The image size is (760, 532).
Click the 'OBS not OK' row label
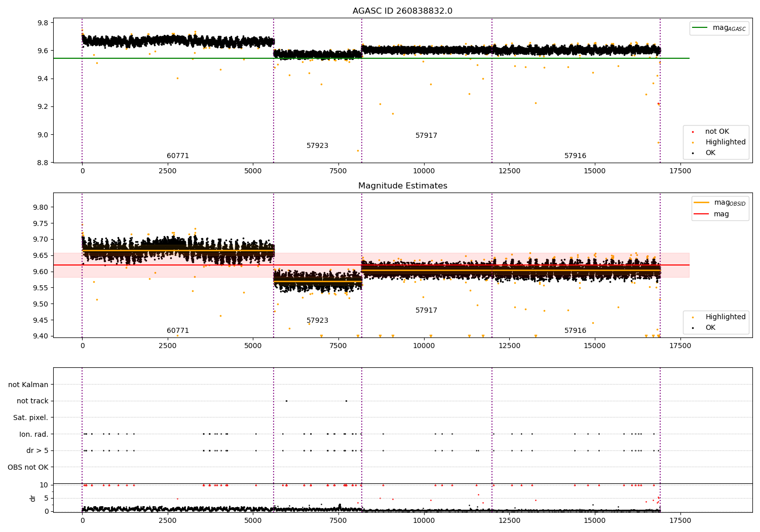[x=28, y=467]
